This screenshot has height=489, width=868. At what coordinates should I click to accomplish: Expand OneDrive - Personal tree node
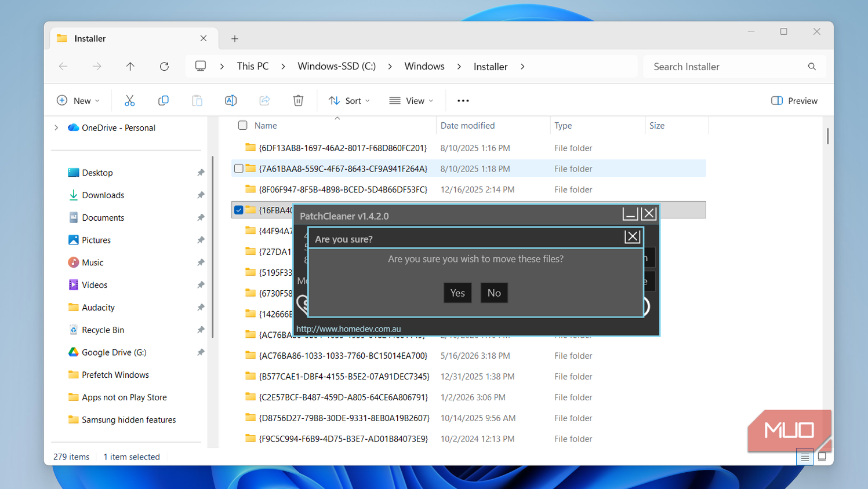click(56, 127)
